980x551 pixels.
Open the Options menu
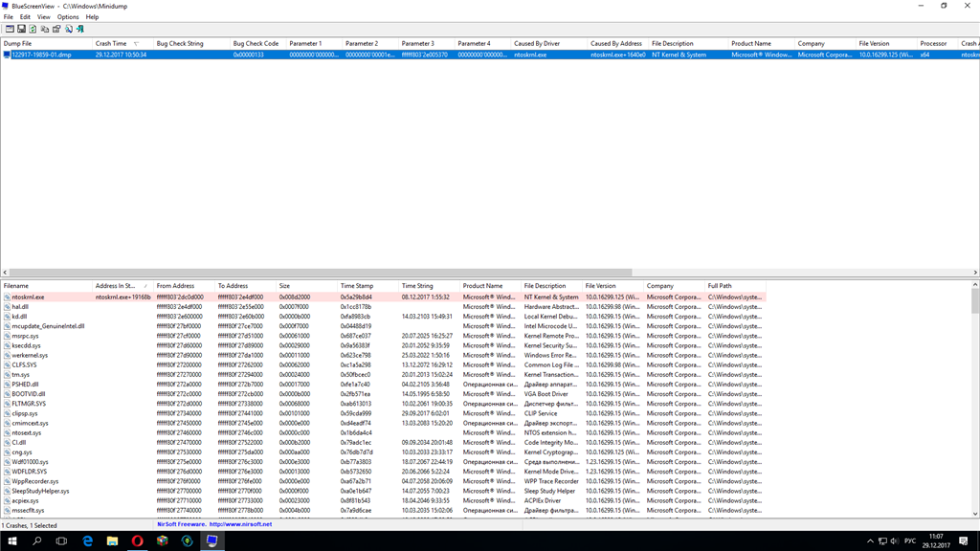click(x=68, y=17)
